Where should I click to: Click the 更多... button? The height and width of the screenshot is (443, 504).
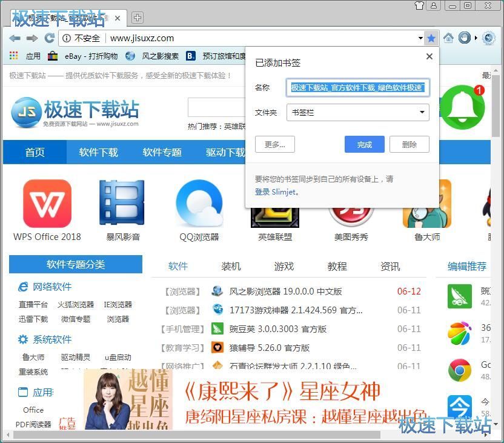point(274,144)
